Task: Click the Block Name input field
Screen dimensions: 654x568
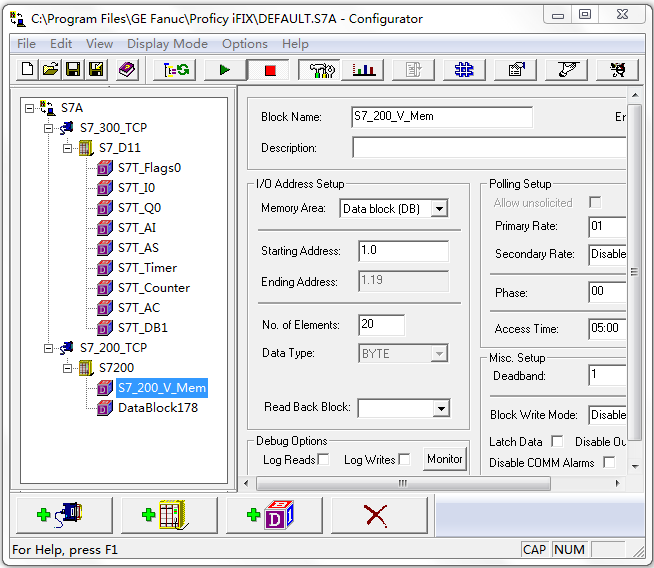Action: [442, 117]
